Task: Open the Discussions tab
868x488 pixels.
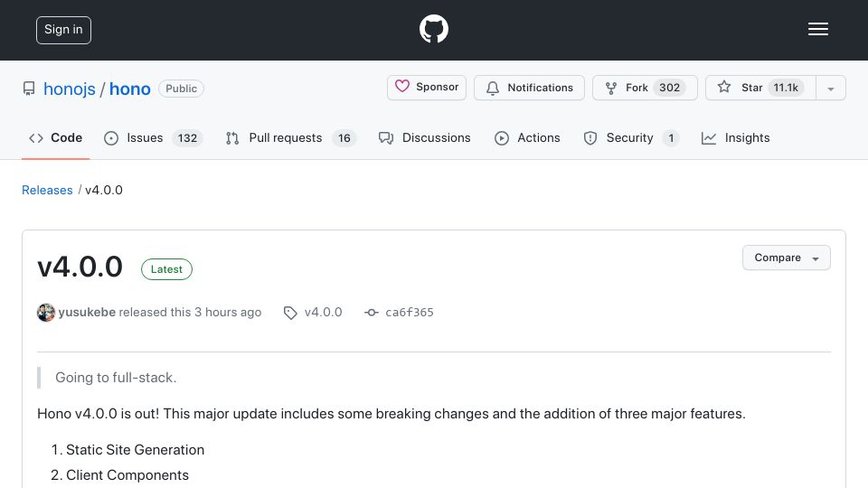Action: (x=425, y=137)
